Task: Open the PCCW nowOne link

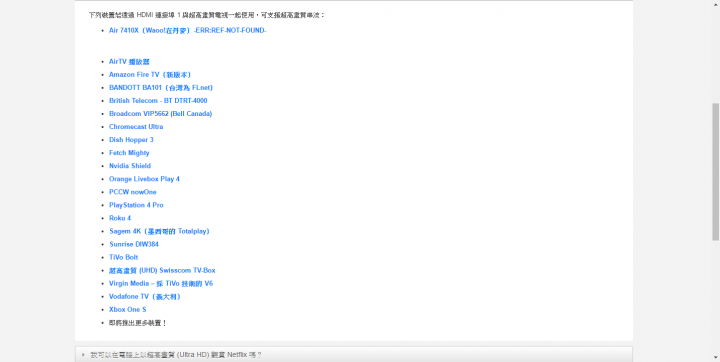Action: pos(133,192)
